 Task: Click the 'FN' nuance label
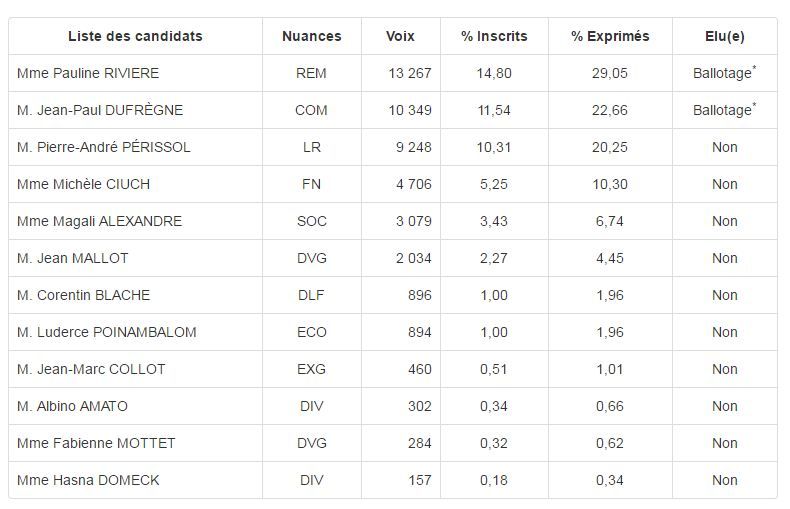pos(311,184)
